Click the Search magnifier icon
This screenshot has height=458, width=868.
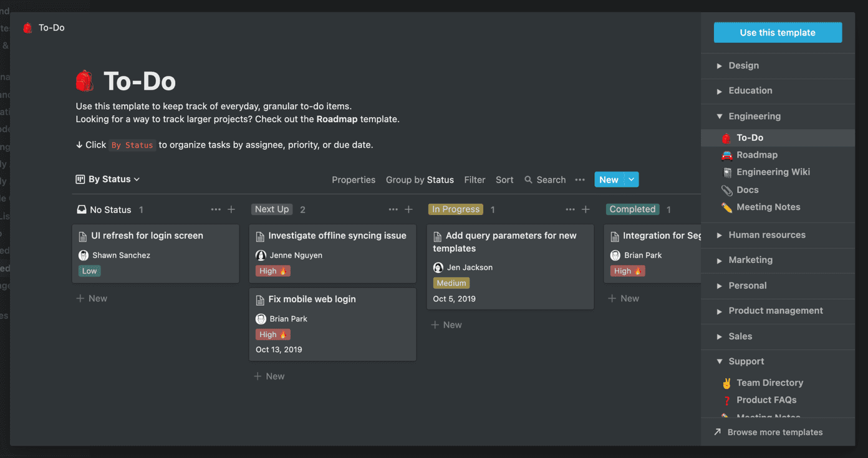[x=529, y=179]
